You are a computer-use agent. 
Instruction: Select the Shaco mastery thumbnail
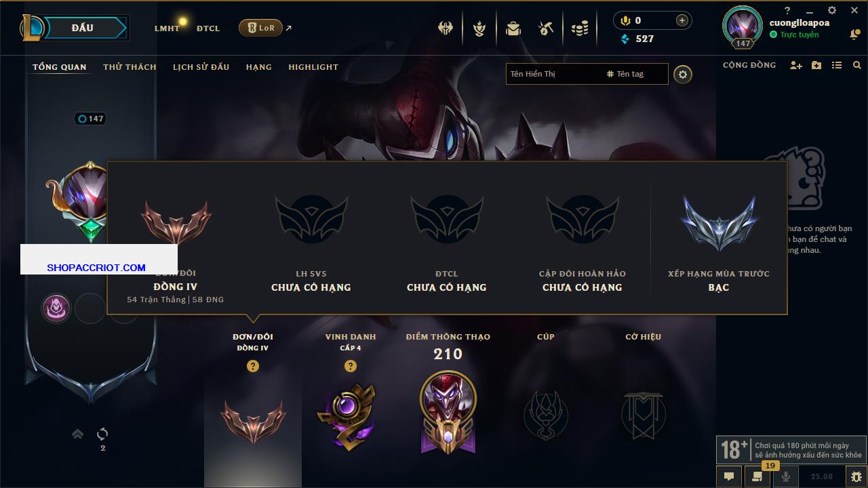448,412
